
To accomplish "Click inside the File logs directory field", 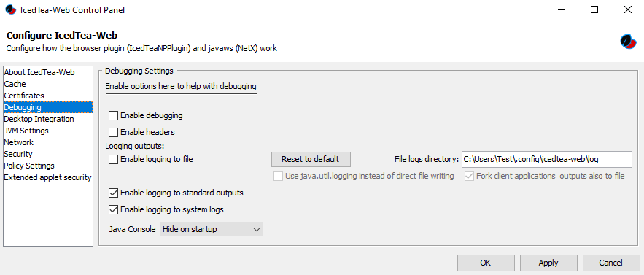I will pyautogui.click(x=547, y=159).
